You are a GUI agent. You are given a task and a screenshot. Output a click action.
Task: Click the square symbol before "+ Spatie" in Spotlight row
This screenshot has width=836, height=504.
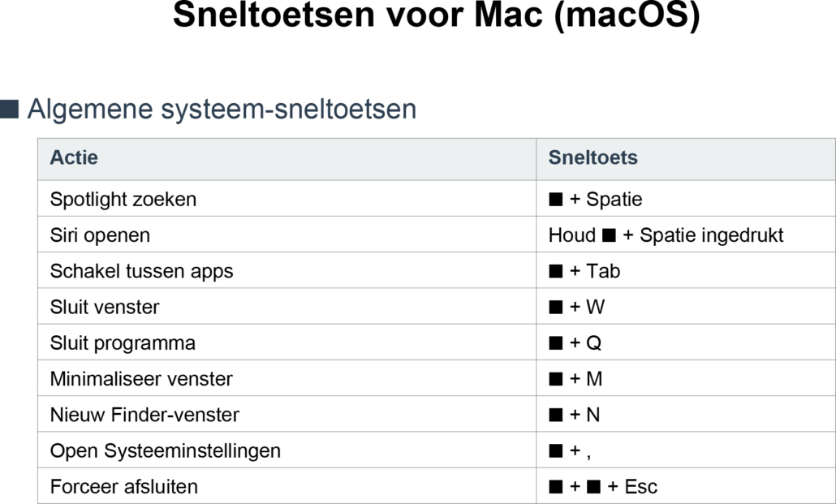click(556, 199)
